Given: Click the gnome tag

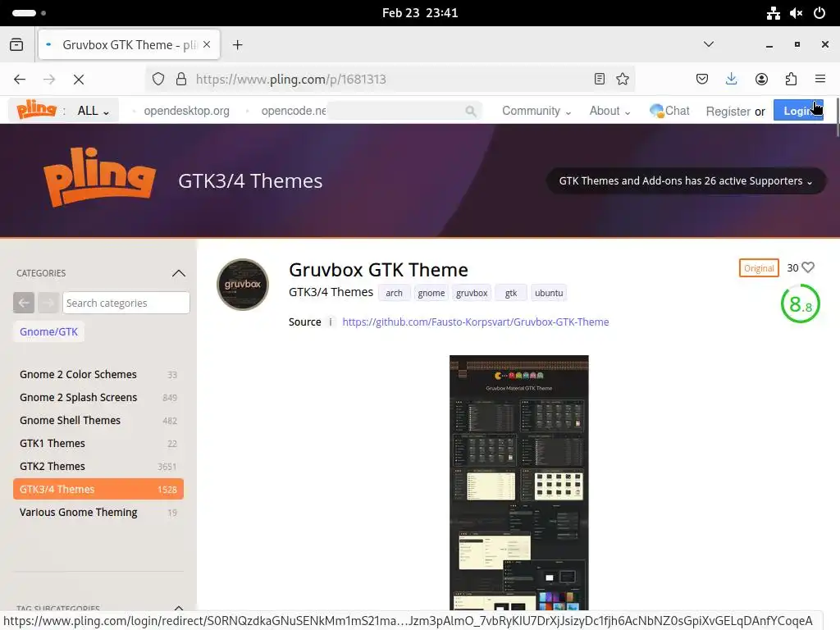Looking at the screenshot, I should tap(431, 293).
